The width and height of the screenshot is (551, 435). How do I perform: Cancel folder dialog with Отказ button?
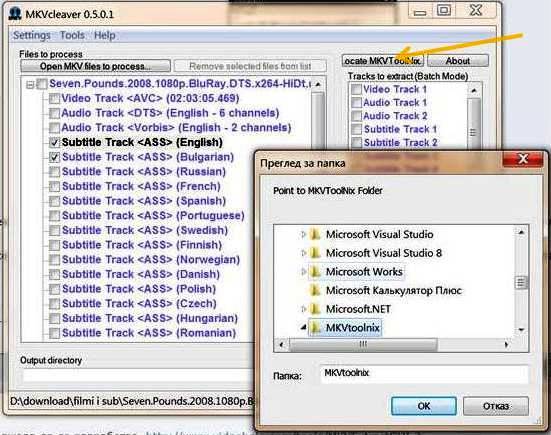point(496,406)
